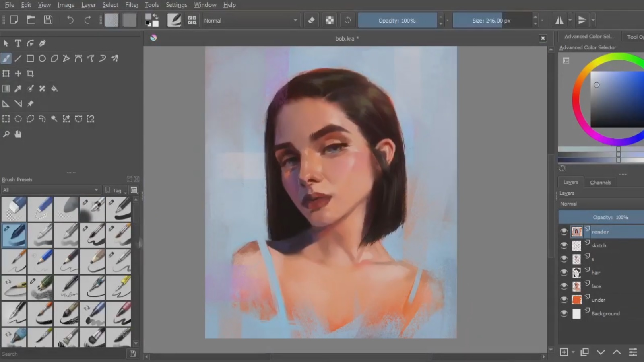Select the Elliptical Selection tool
The height and width of the screenshot is (362, 644).
coord(18,119)
